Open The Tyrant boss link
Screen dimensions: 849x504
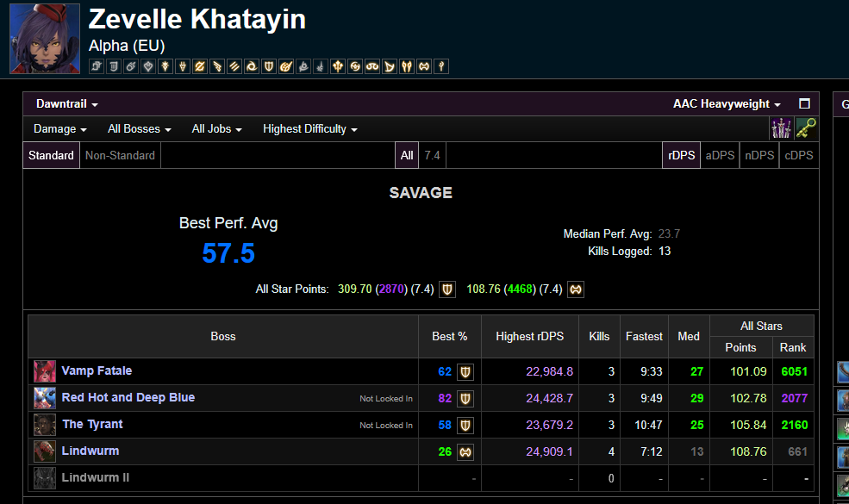tap(92, 424)
